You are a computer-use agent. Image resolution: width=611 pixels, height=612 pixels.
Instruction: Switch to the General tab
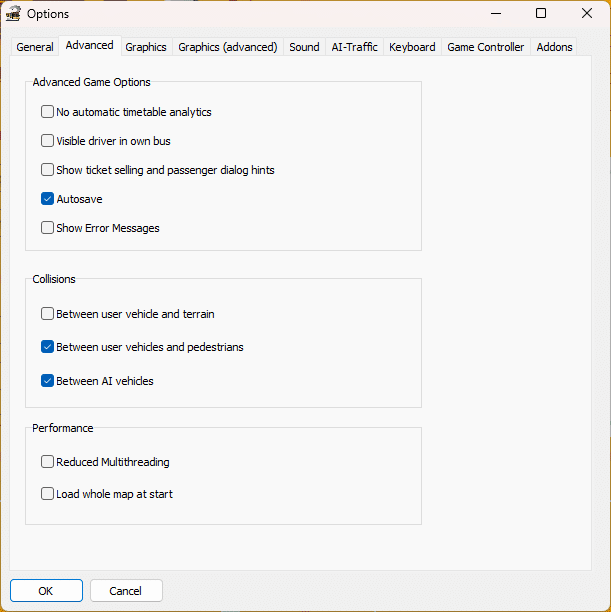tap(35, 47)
